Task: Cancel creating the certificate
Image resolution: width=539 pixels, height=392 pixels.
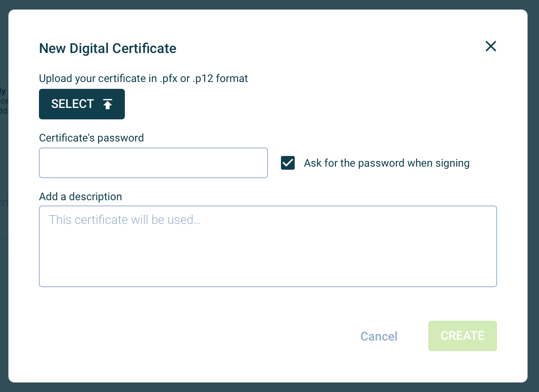Action: click(379, 336)
